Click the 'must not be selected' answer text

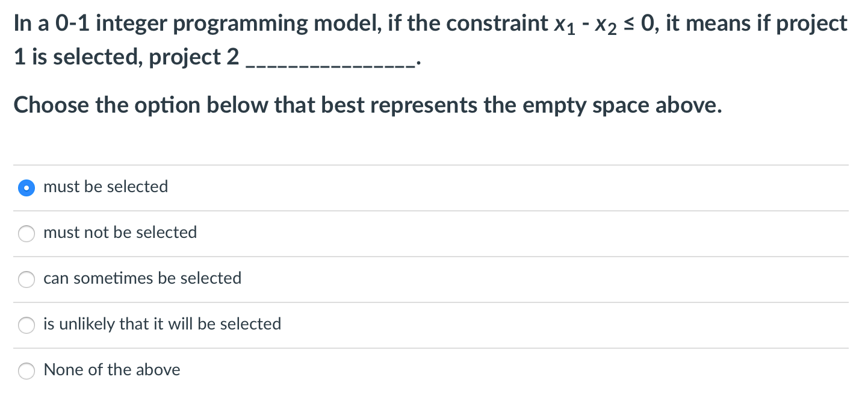tap(120, 233)
